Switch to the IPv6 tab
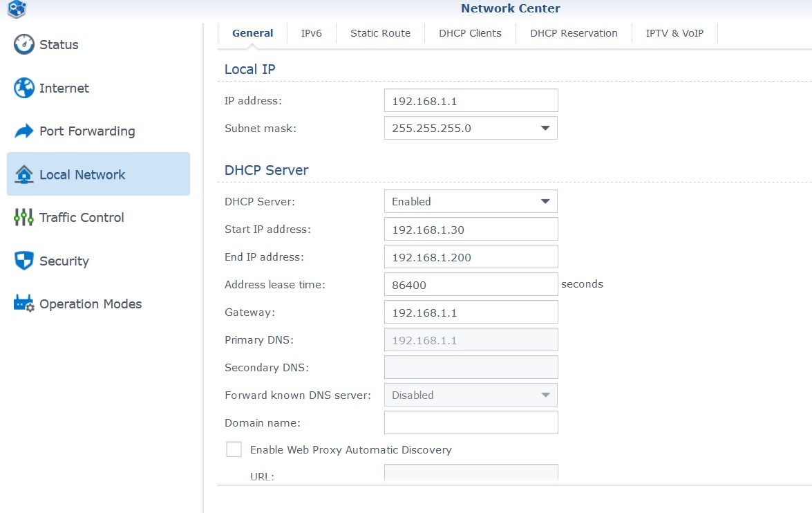 [x=311, y=33]
